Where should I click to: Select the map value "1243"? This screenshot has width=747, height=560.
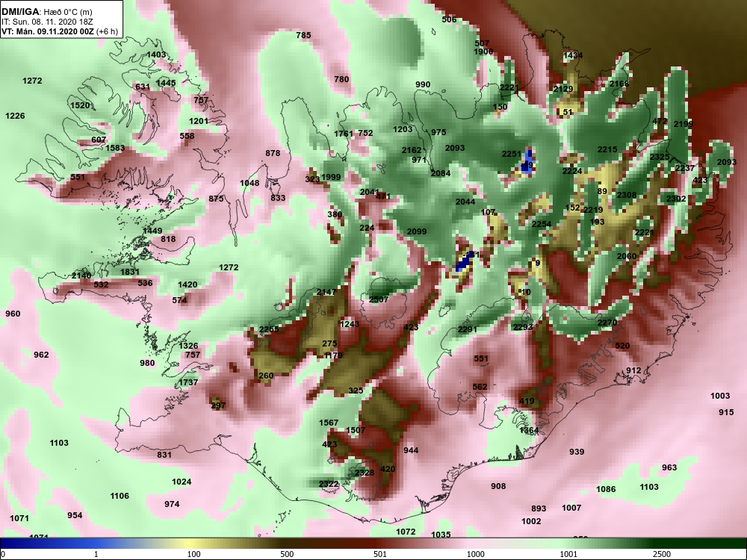click(350, 324)
